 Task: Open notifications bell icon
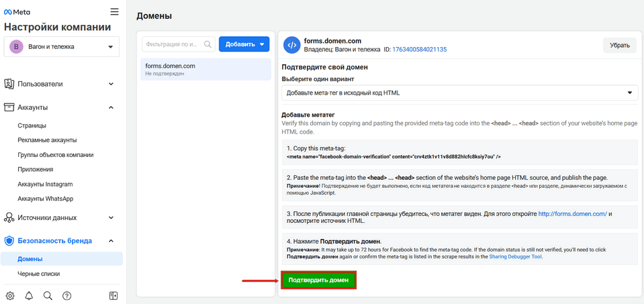tap(29, 295)
